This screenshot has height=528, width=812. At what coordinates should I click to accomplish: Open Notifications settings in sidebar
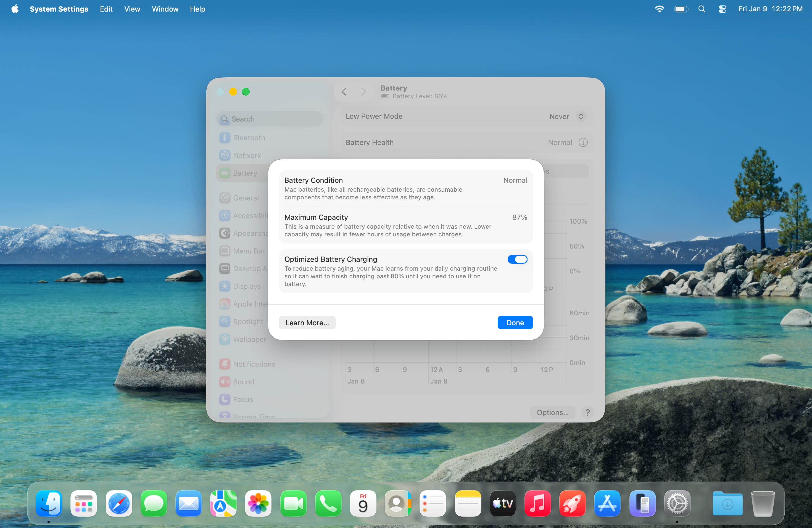pos(270,364)
